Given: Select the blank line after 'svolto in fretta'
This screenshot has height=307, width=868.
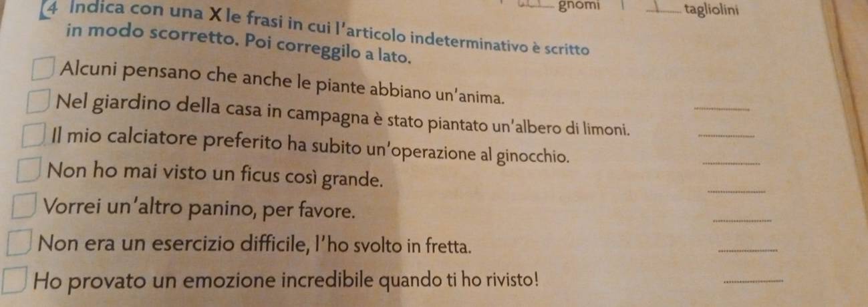Looking at the screenshot, I should pyautogui.click(x=746, y=250).
